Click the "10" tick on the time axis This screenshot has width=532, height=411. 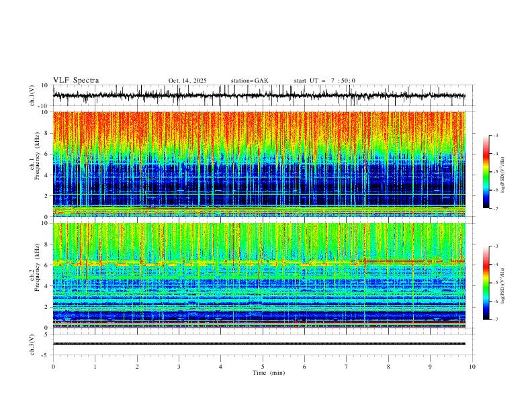click(472, 367)
